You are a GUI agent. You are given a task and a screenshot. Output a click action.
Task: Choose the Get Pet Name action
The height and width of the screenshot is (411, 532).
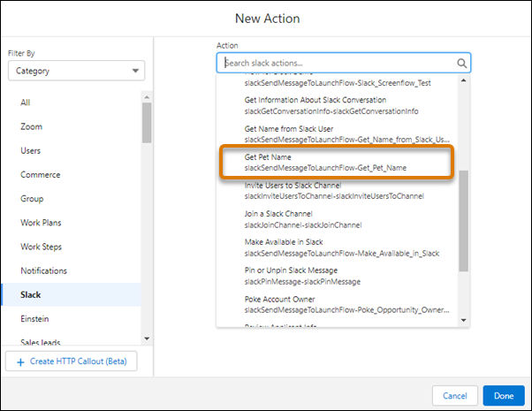[x=338, y=163]
